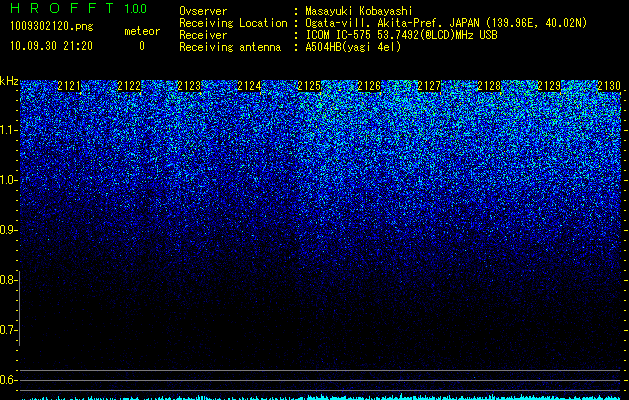Screen dimensions: 629x400
Task: Click the HROFFT 1.0.0 title text
Action: (78, 8)
